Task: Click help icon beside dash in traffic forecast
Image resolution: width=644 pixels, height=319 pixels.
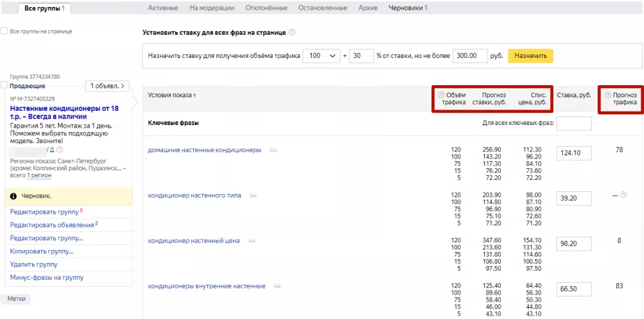Action: [x=623, y=195]
